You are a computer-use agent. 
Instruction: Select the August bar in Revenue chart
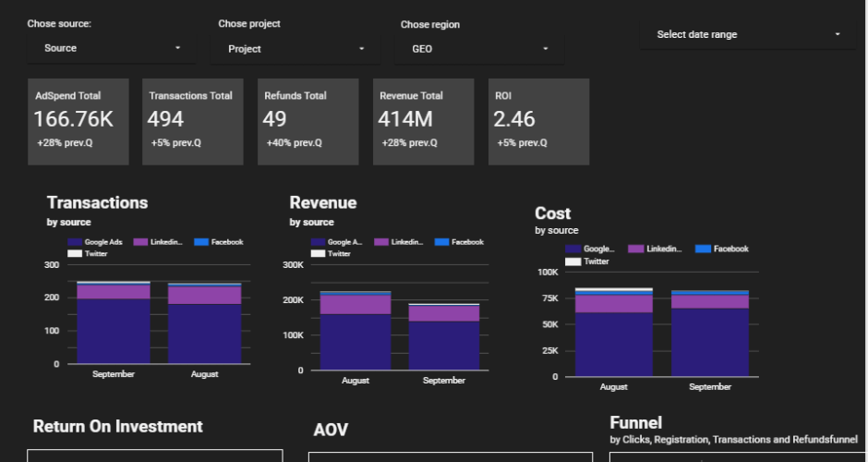355,333
